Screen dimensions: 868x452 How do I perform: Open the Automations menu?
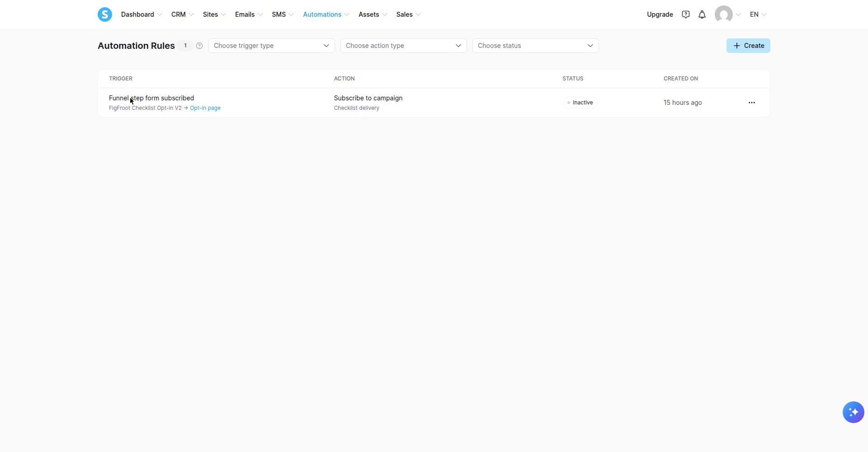pos(326,14)
